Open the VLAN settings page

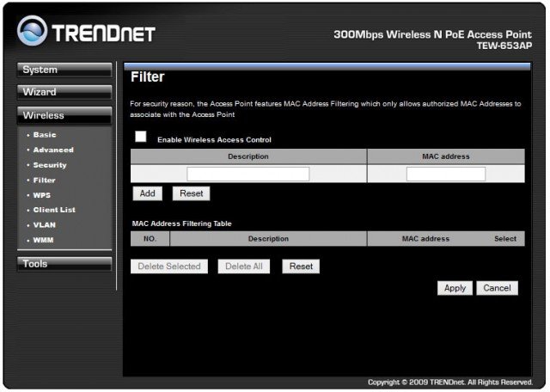(44, 224)
